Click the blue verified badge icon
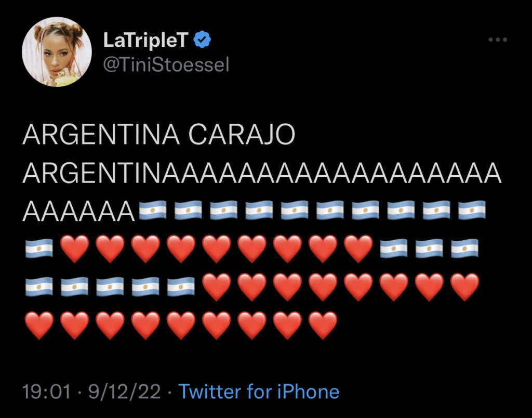This screenshot has width=532, height=418. click(x=202, y=40)
